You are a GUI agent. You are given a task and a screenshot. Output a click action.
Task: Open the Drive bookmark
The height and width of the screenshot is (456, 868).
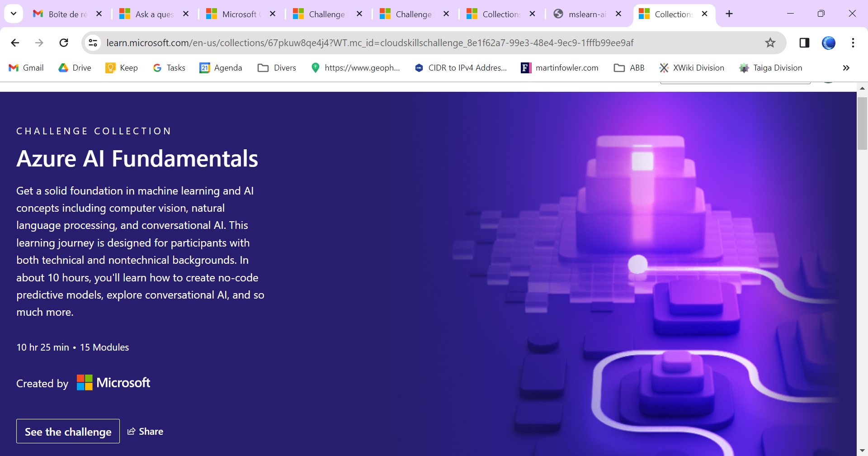(x=75, y=68)
